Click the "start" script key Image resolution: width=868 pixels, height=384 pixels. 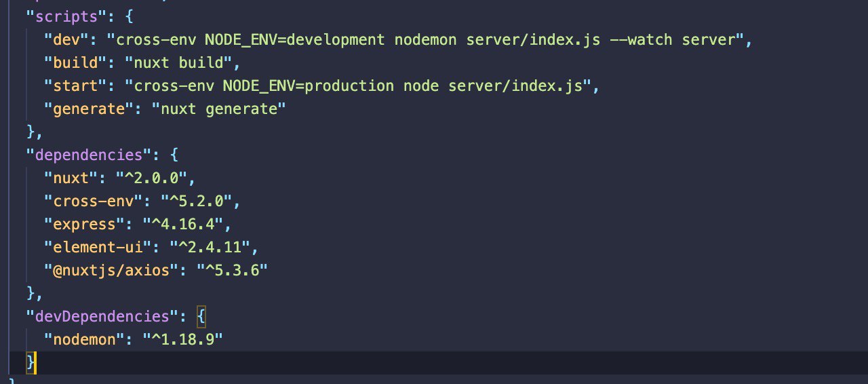(75, 86)
